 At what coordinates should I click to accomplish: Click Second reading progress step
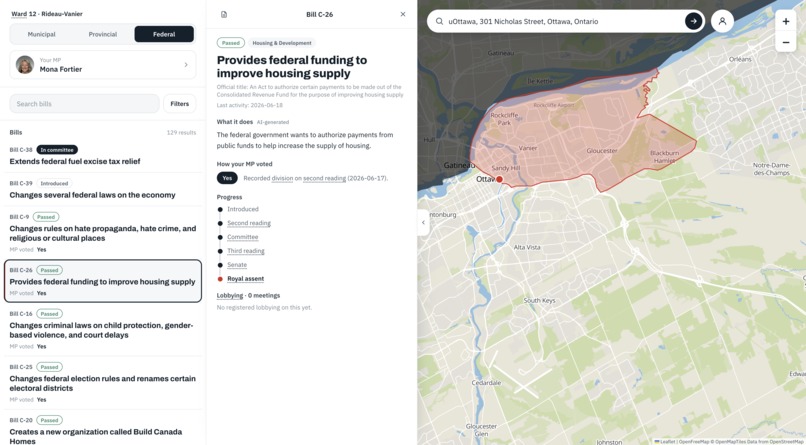point(249,223)
